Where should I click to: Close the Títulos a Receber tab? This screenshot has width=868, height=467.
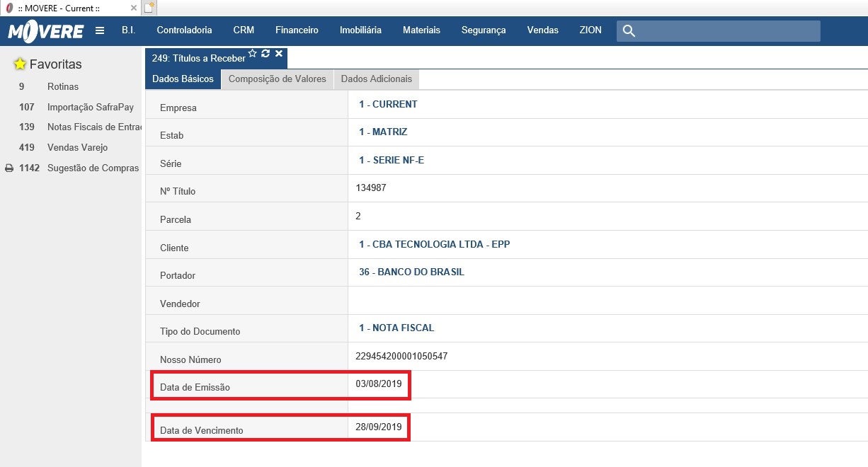(279, 54)
